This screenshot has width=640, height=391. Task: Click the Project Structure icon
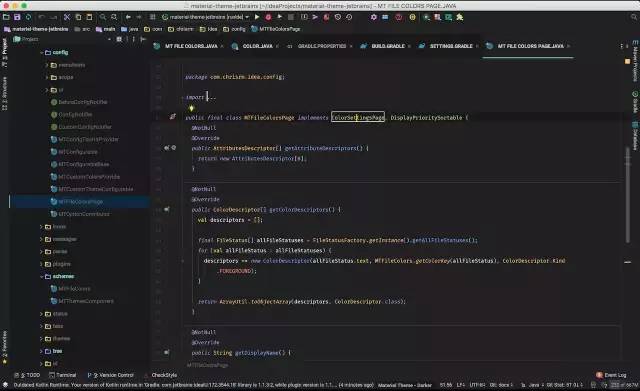click(385, 17)
